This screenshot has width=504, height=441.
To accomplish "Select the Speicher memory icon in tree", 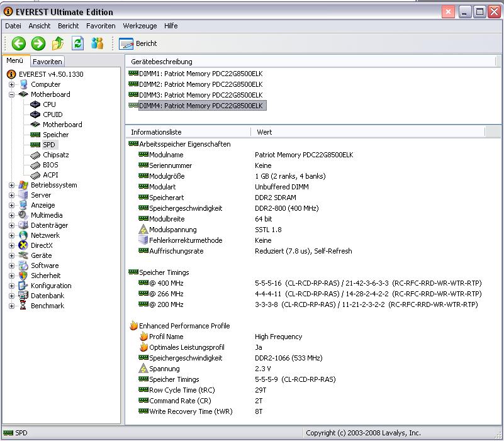I will click(x=35, y=135).
